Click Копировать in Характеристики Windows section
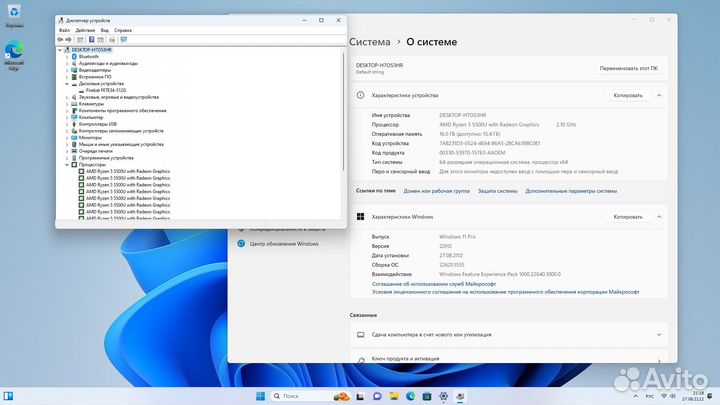The width and height of the screenshot is (720, 405). tap(628, 217)
